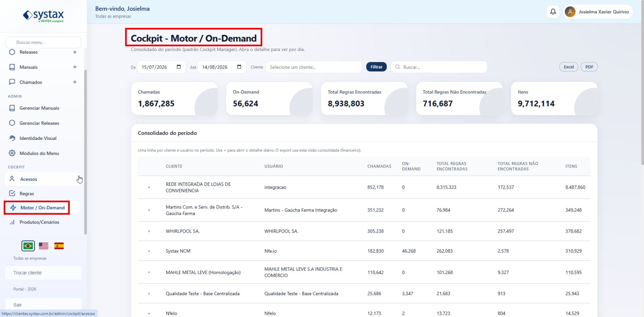Viewport: 644px width, 317px height.
Task: Open the Chamados menu item
Action: pyautogui.click(x=43, y=82)
